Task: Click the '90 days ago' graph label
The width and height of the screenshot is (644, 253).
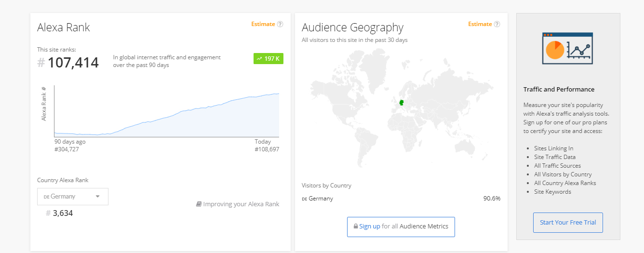Action: 70,142
